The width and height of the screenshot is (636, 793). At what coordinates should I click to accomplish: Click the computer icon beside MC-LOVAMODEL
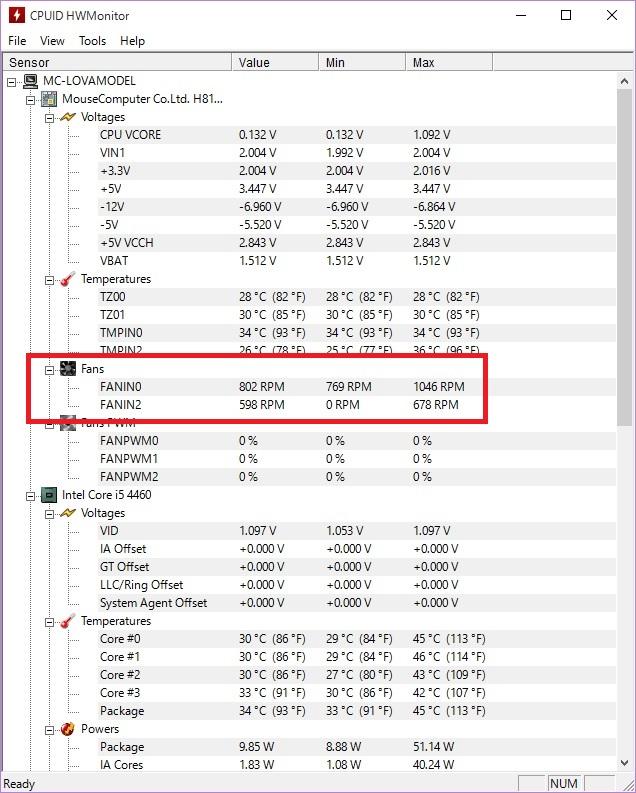(30, 81)
